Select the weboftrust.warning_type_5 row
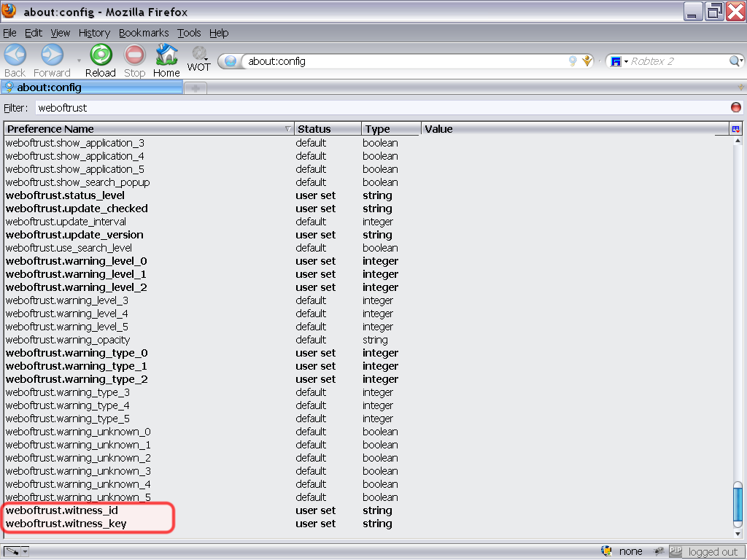747x560 pixels. [x=368, y=419]
